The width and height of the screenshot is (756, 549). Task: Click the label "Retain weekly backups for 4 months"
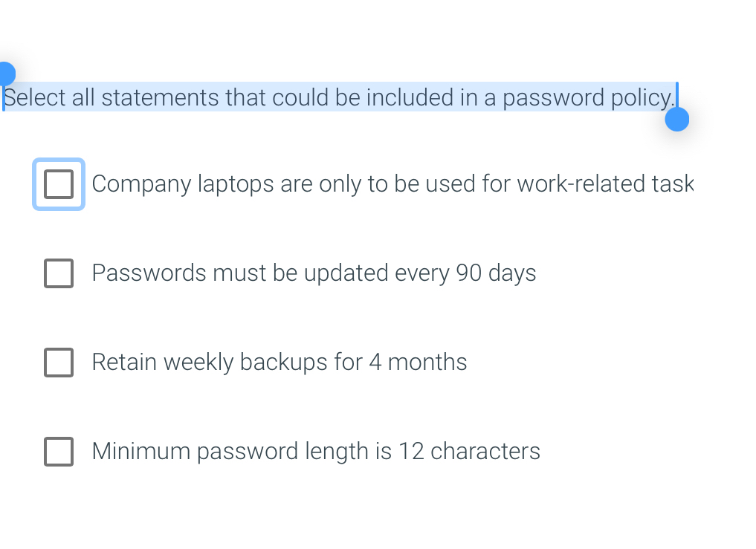[280, 363]
